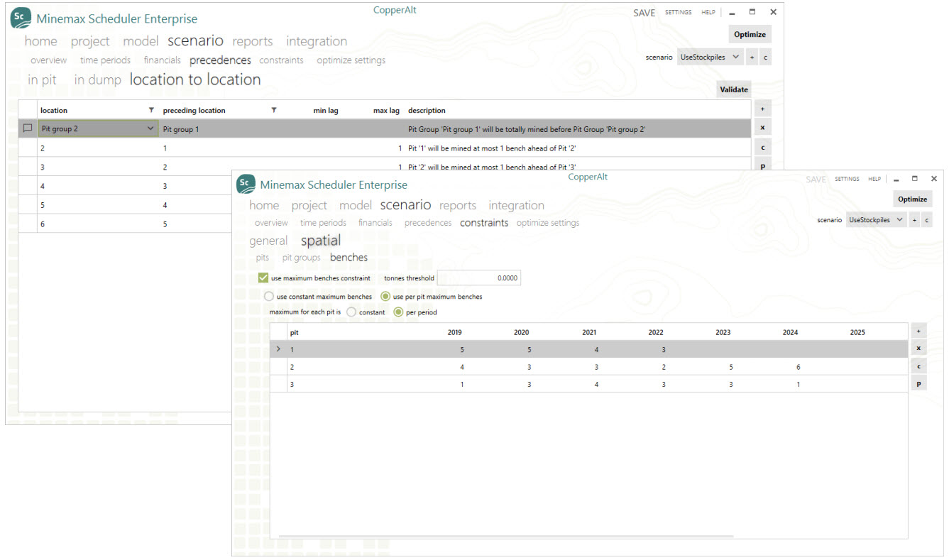Image resolution: width=949 pixels, height=560 pixels.
Task: Open integration tab in back window
Action: pos(317,41)
